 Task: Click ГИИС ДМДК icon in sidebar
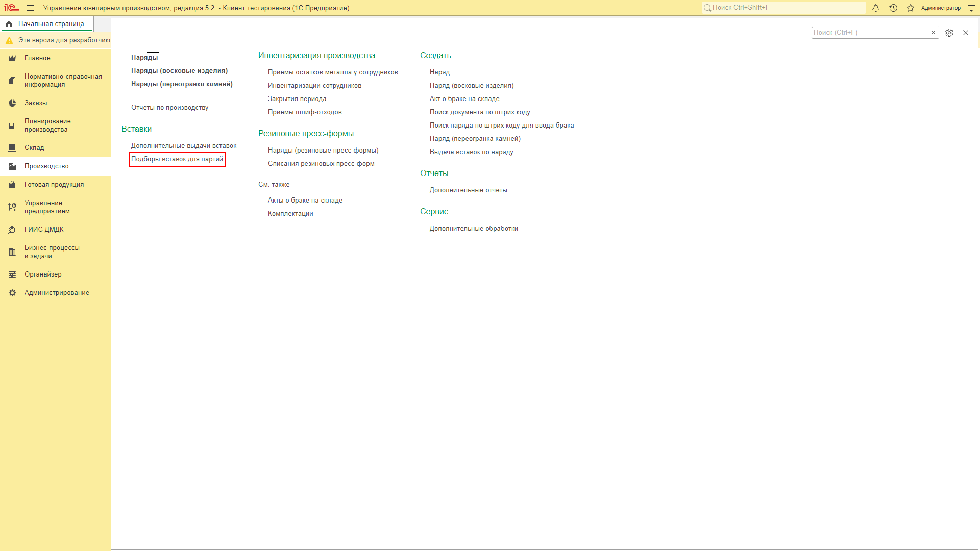click(x=12, y=230)
